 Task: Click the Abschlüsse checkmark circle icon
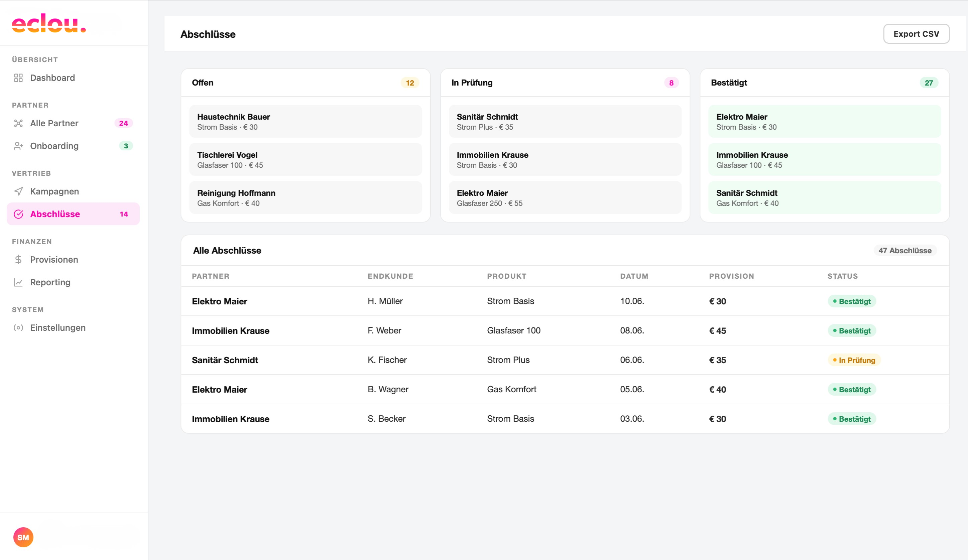click(18, 214)
